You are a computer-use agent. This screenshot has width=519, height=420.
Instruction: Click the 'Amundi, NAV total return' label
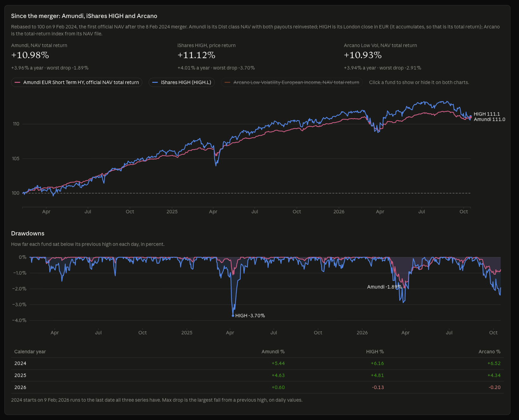click(39, 46)
